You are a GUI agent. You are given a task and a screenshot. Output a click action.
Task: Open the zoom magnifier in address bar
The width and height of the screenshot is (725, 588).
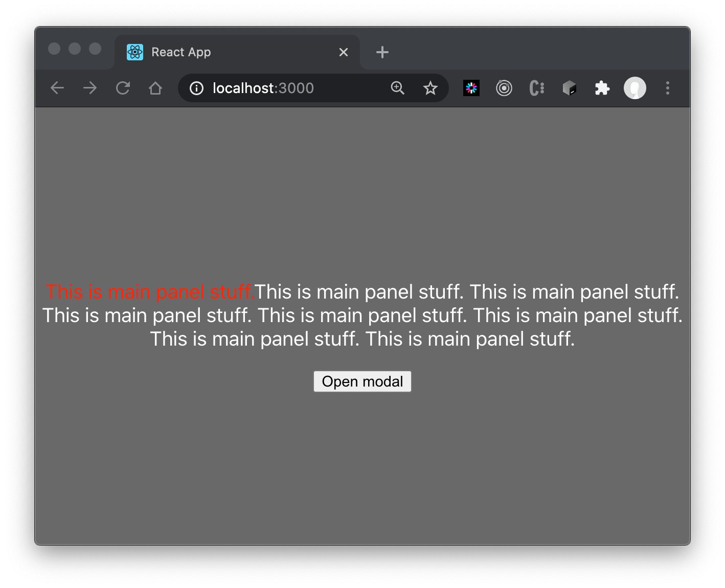point(397,88)
